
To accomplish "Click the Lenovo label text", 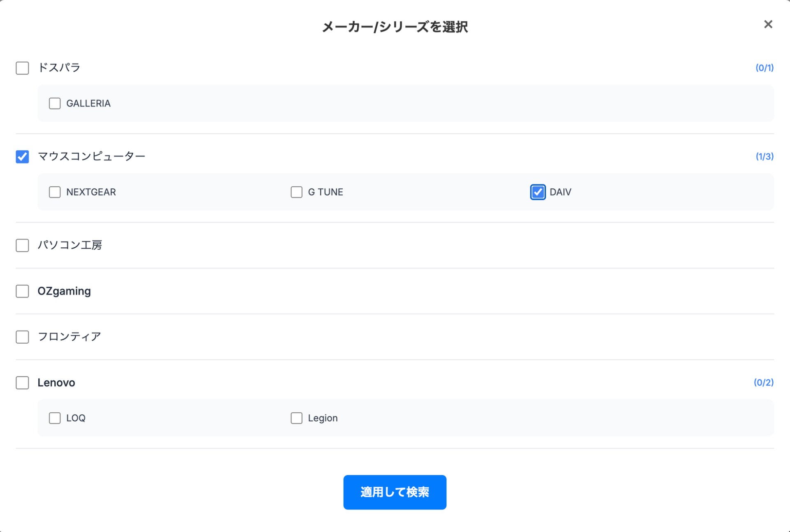I will click(x=56, y=383).
